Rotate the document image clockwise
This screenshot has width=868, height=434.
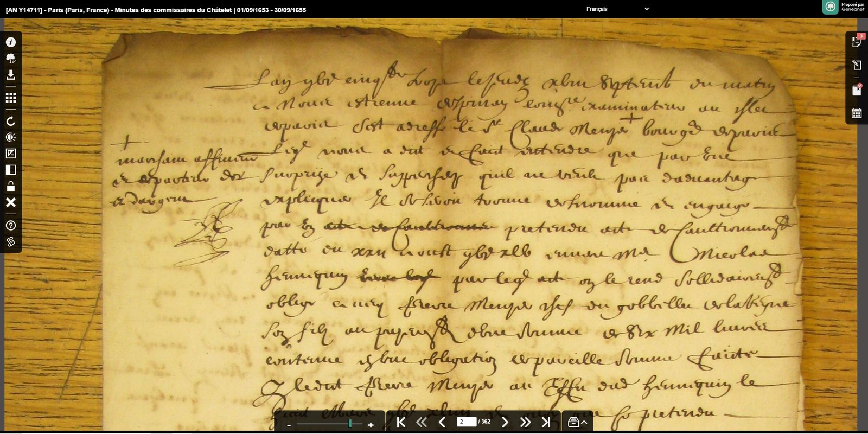coord(11,121)
